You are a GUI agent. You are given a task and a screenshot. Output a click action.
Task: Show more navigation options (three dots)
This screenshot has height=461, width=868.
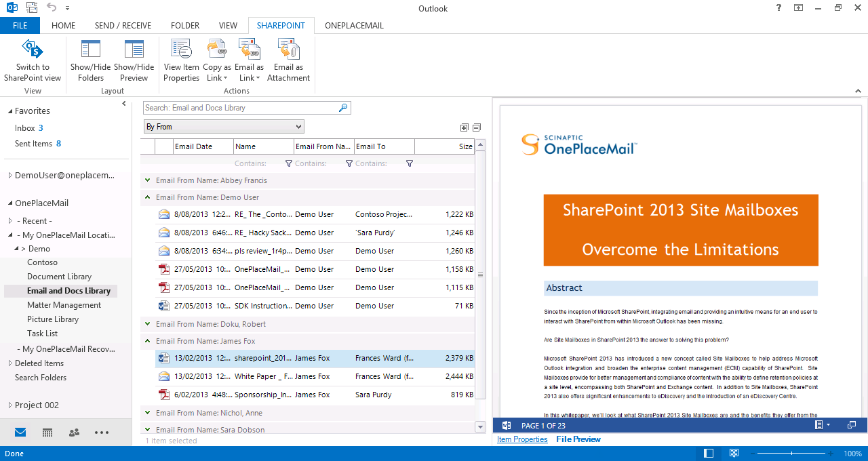click(x=102, y=433)
